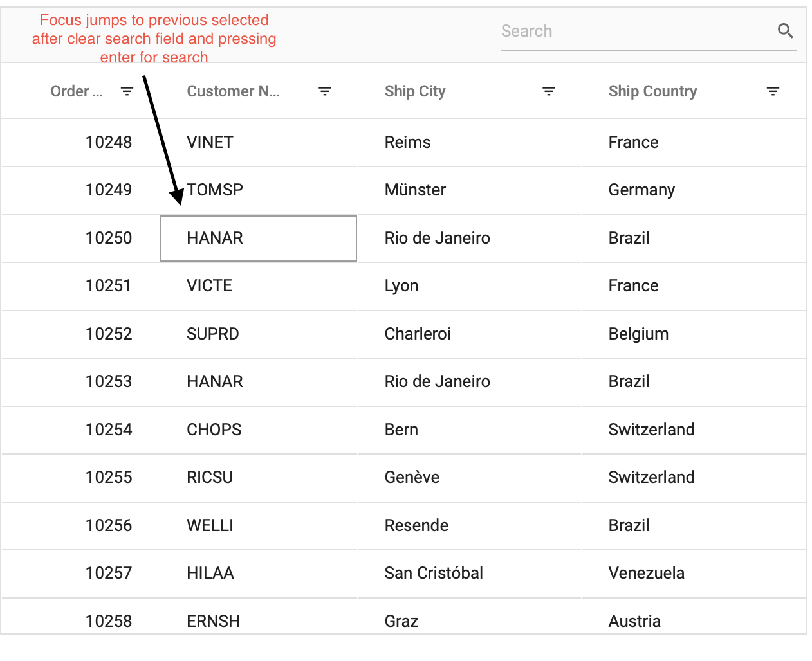Click the Venezuela country cell
Image resolution: width=812 pixels, height=661 pixels.
click(x=646, y=573)
